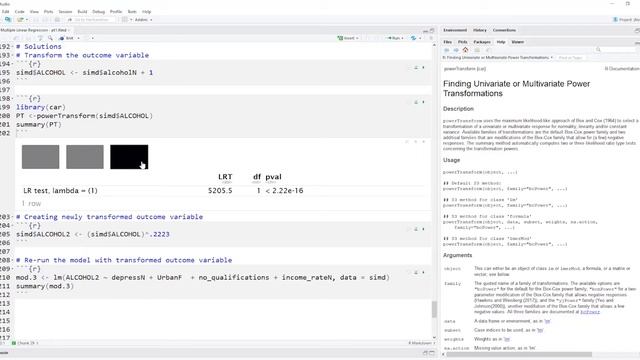The width and height of the screenshot is (640, 360).
Task: Switch to the Connections tab
Action: (x=504, y=30)
